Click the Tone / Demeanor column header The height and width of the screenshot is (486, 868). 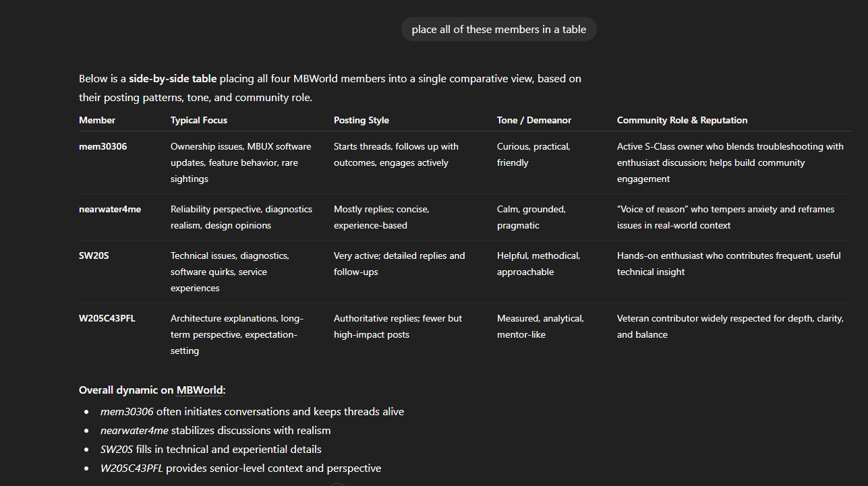[534, 120]
